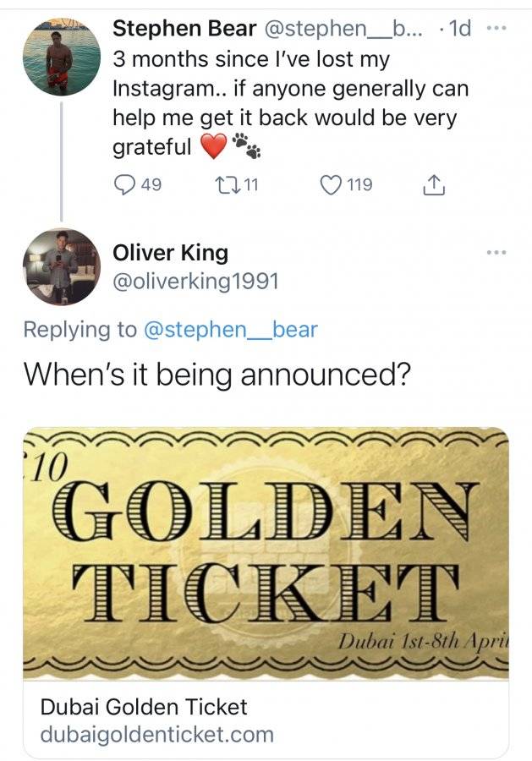532x761 pixels.
Task: View Oliver King's profile picture
Action: coord(62,267)
